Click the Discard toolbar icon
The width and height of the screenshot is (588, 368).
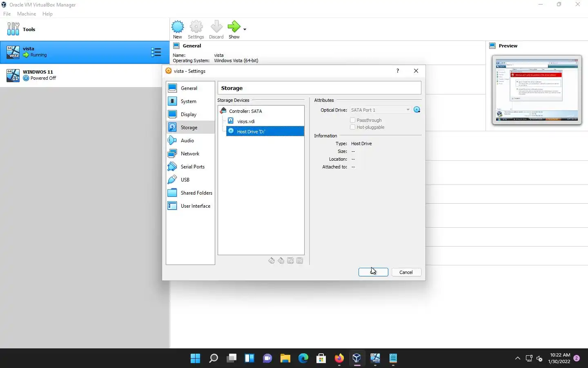click(x=216, y=27)
